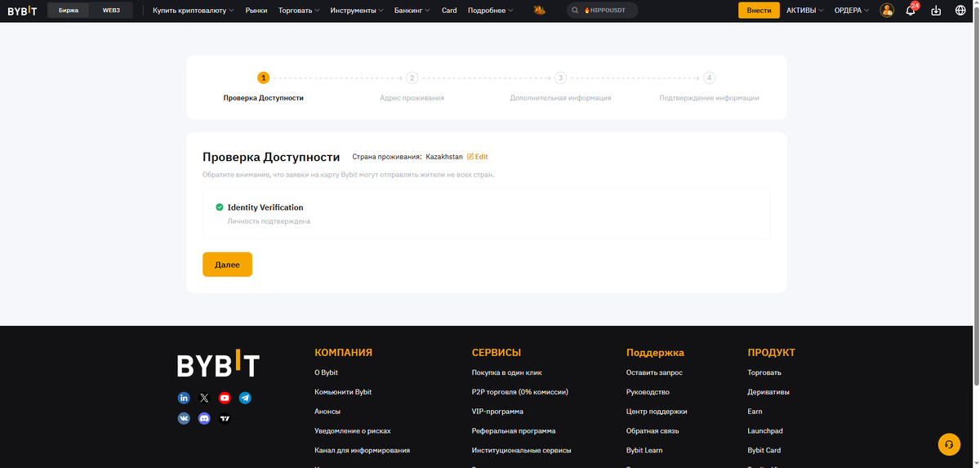
Task: Open Покупка в один клик link
Action: click(x=507, y=372)
